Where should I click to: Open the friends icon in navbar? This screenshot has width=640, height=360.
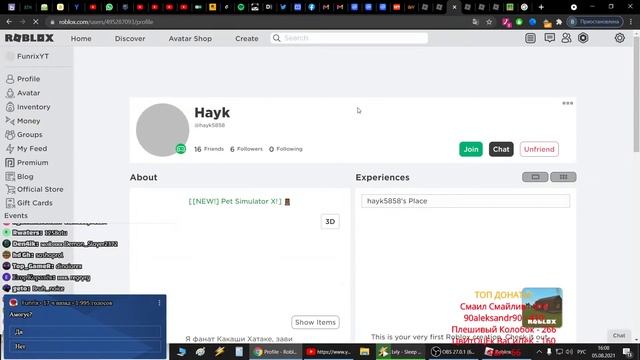(566, 38)
